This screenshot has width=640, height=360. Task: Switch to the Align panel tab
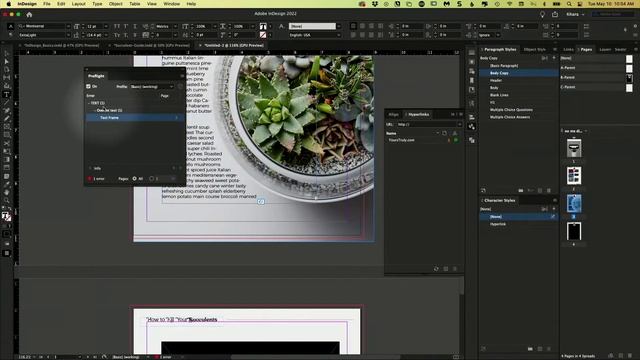pos(393,114)
